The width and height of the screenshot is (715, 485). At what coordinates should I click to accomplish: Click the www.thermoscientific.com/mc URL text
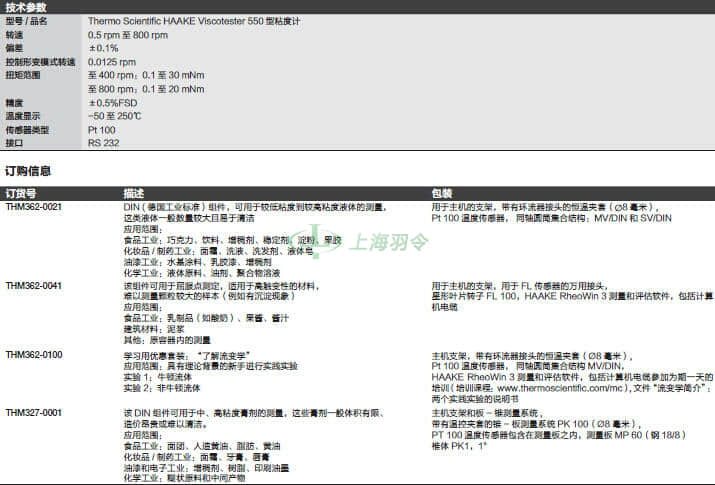click(x=560, y=388)
